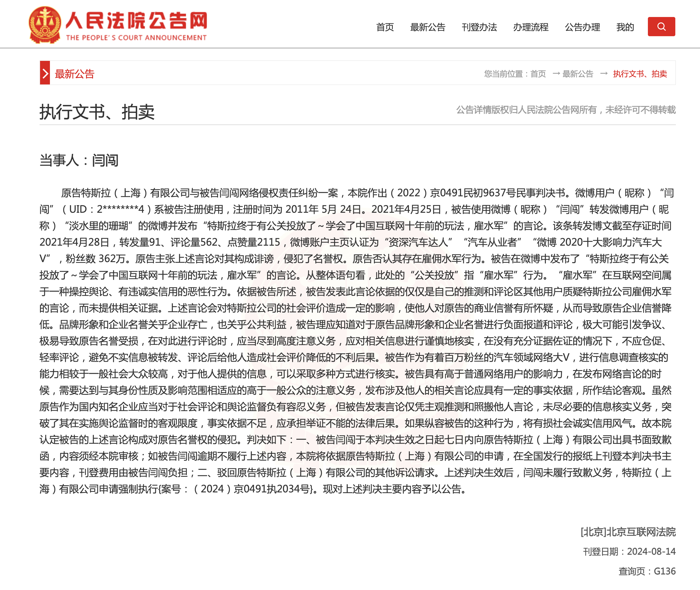Go to 办理流程 in navigation
The width and height of the screenshot is (700, 590).
[x=531, y=27]
